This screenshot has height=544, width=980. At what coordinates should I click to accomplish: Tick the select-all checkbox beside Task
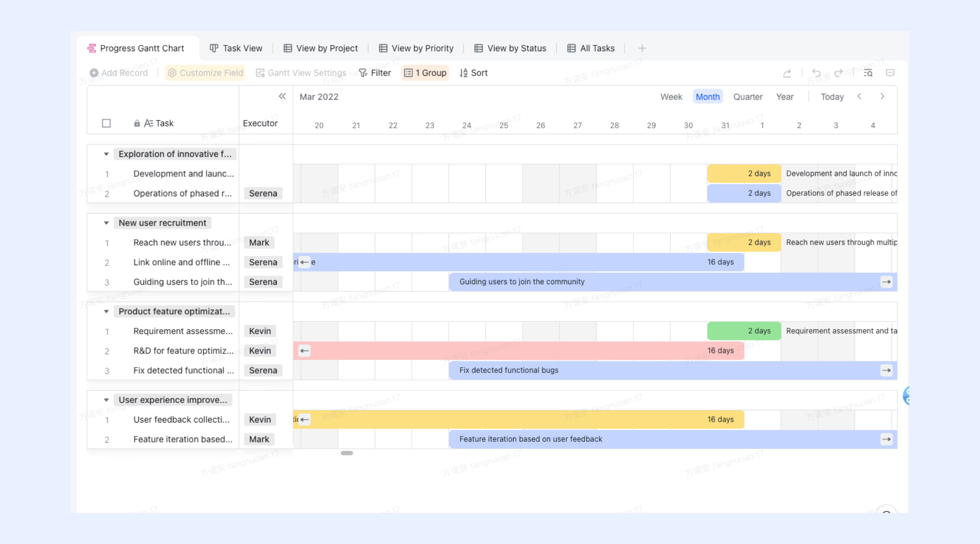pyautogui.click(x=106, y=123)
